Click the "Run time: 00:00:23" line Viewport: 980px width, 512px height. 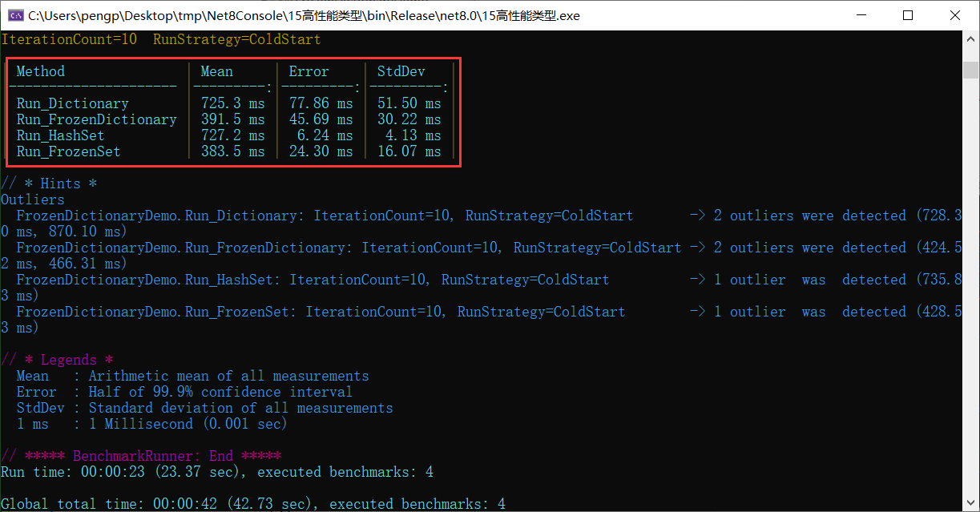[x=217, y=472]
